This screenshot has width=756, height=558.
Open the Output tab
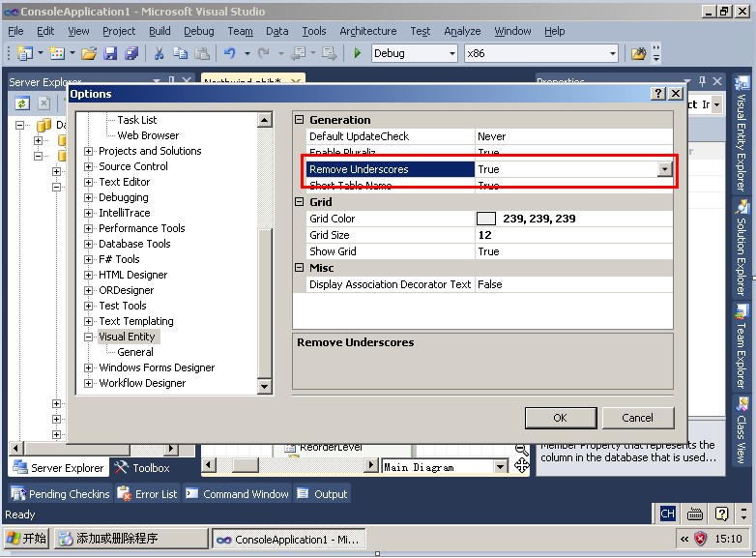click(x=322, y=494)
